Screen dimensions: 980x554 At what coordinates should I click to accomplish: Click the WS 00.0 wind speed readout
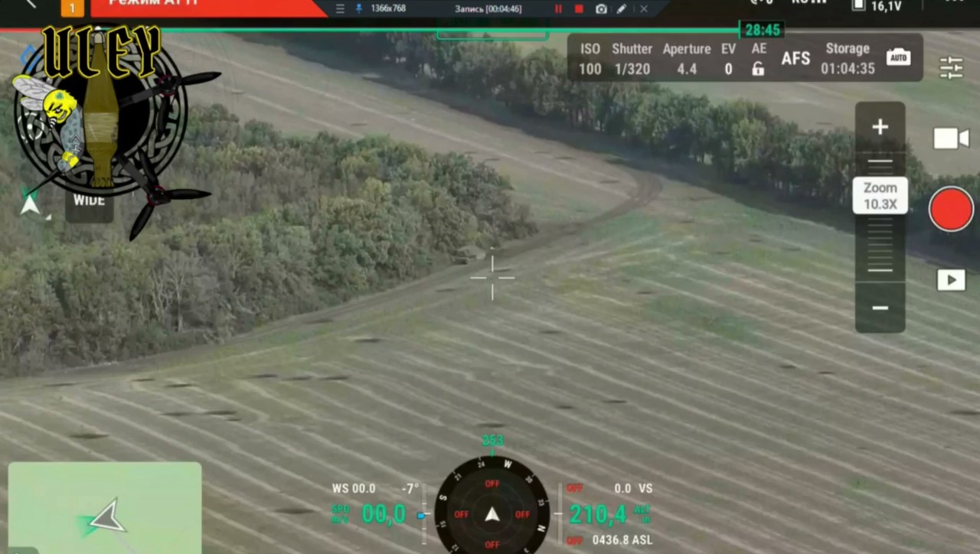(x=354, y=488)
